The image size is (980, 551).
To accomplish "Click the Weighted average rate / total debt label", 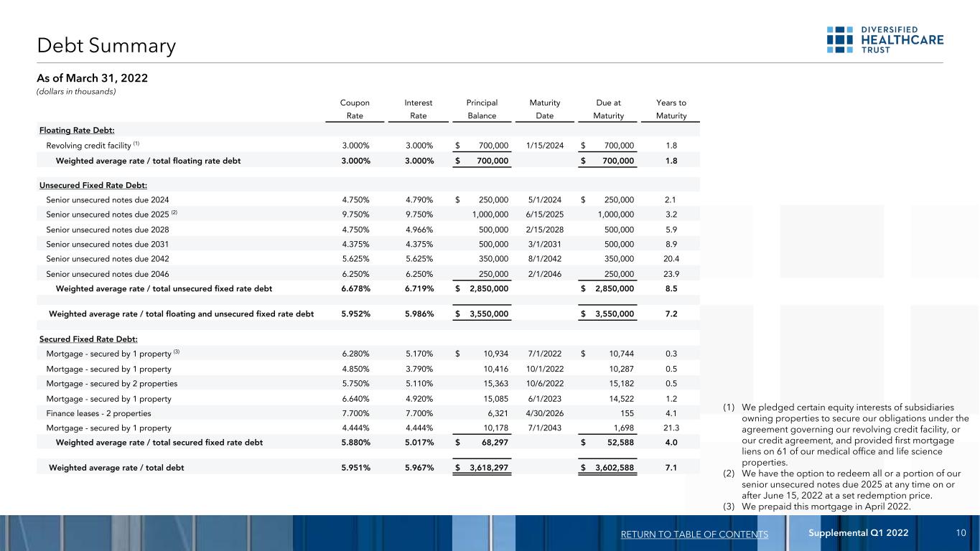I will pos(116,467).
